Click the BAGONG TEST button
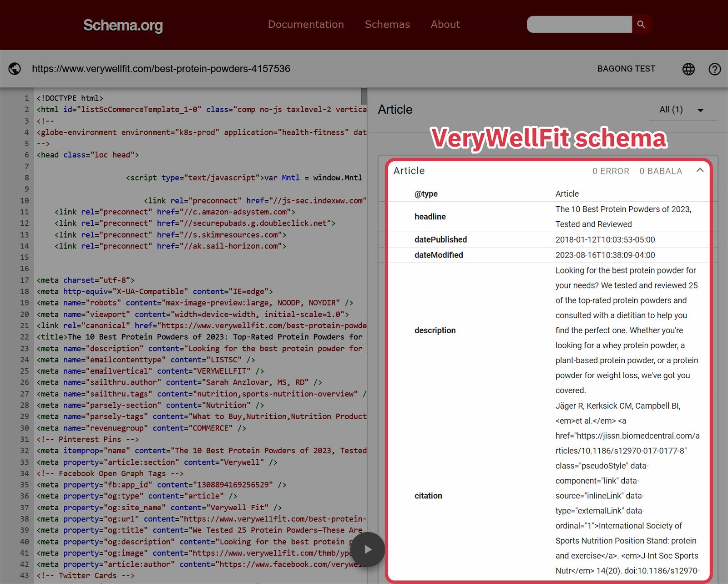This screenshot has height=584, width=728. (x=626, y=69)
